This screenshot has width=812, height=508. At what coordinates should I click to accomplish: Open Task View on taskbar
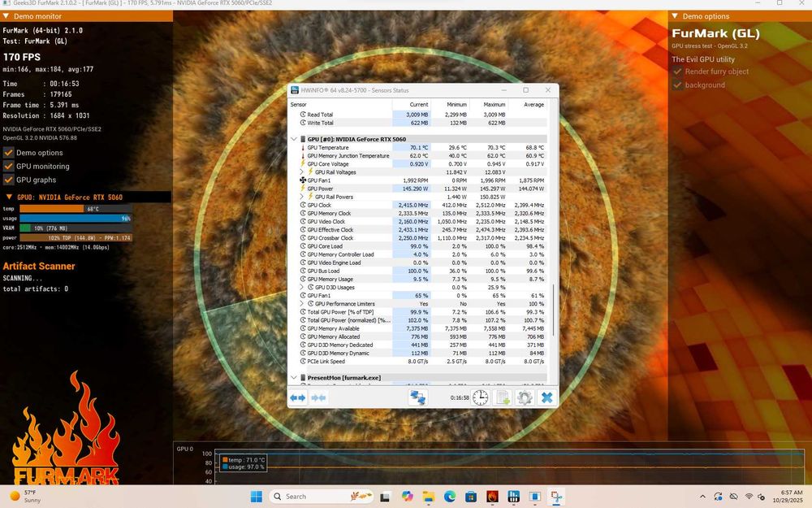385,497
